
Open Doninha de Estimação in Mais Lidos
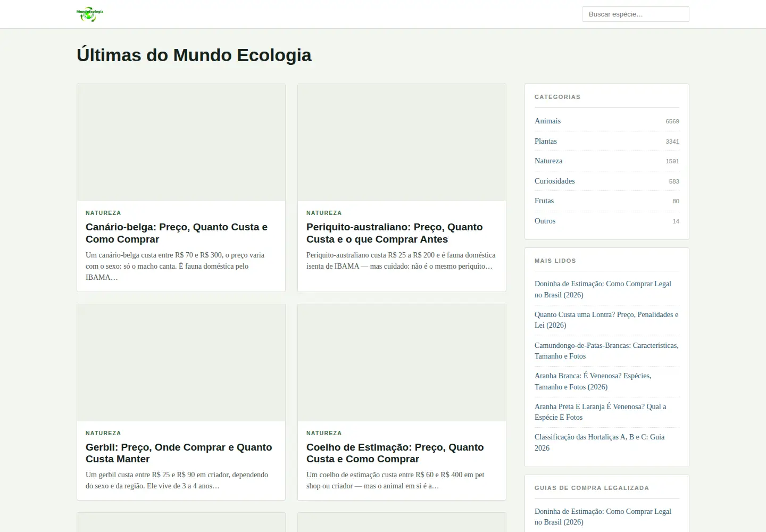click(603, 289)
